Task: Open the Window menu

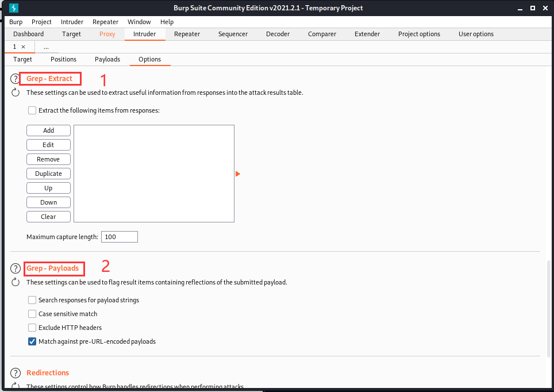Action: tap(139, 22)
